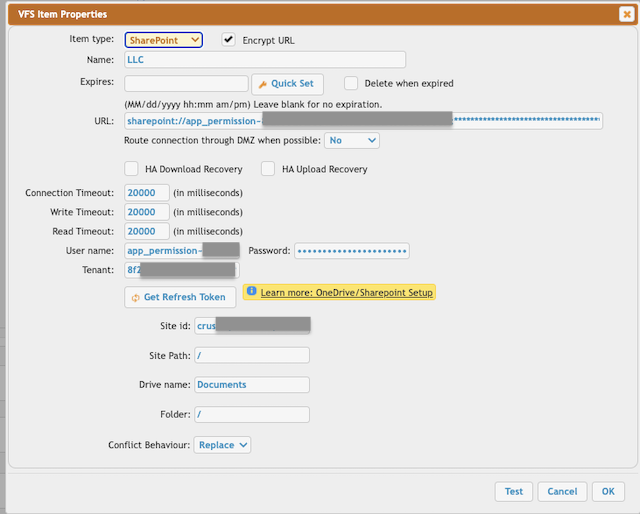640x514 pixels.
Task: Click the Read Timeout value field
Action: (147, 231)
